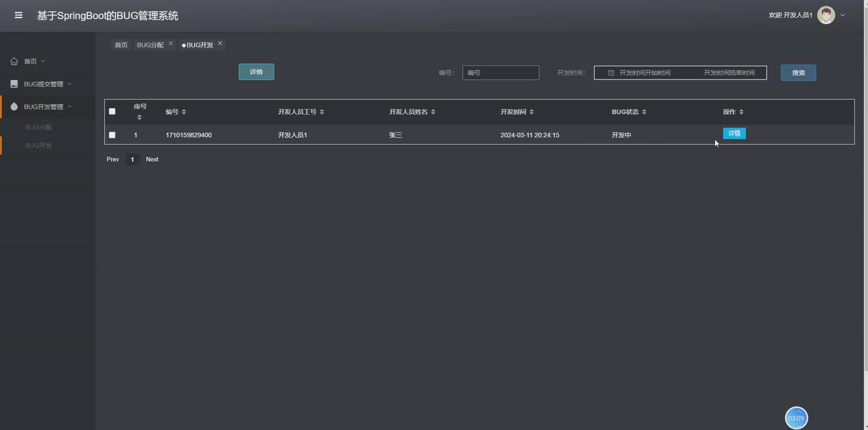Close the BUG开发 tab
The image size is (868, 430).
click(220, 43)
